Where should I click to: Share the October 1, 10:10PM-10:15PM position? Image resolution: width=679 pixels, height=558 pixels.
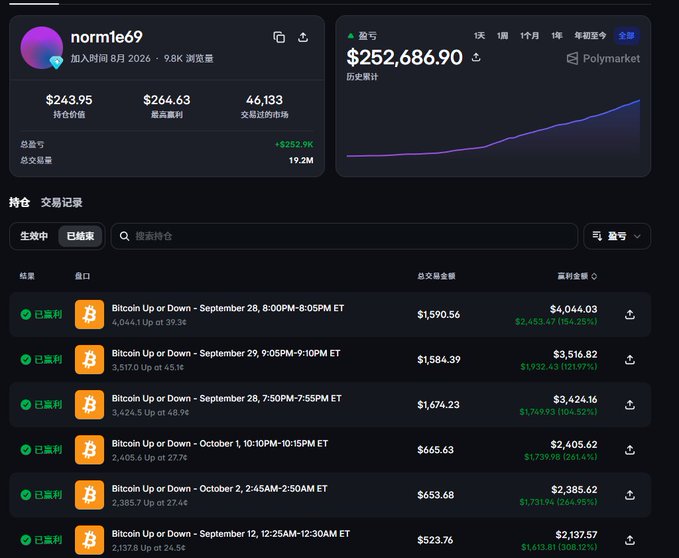tap(630, 450)
